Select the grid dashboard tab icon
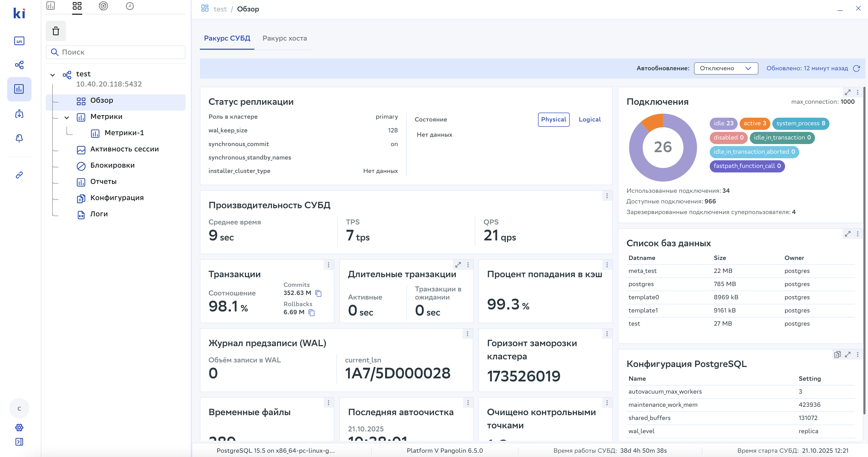 (77, 6)
